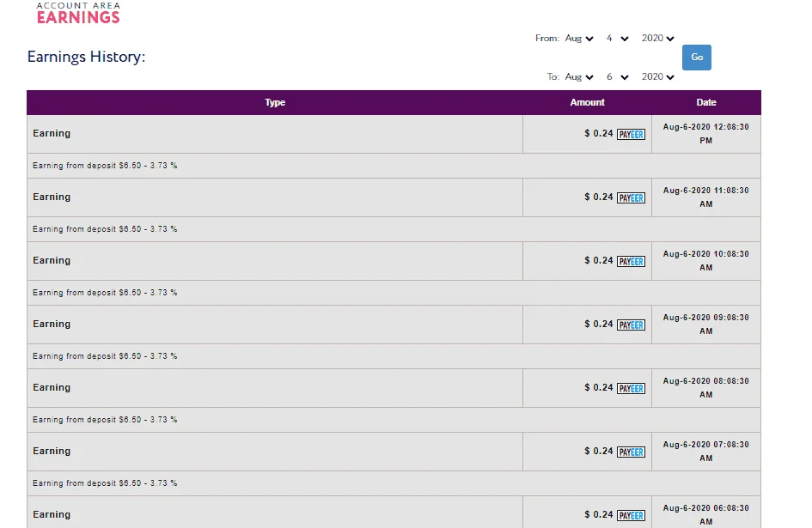
Task: Open the To year dropdown
Action: [x=657, y=77]
